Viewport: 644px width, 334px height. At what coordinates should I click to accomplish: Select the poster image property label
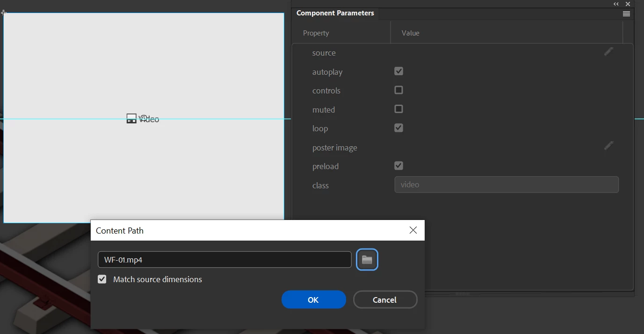(335, 148)
